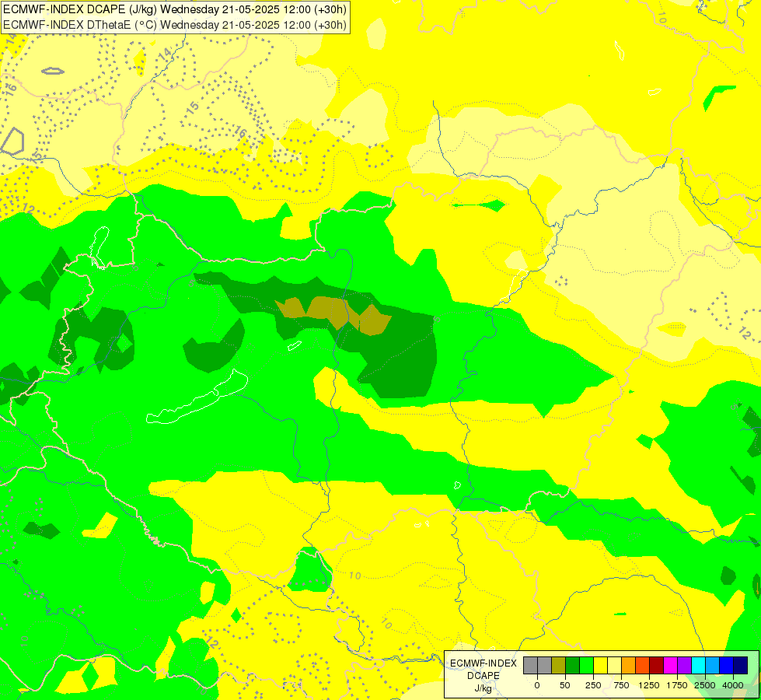Select the dark red legend swatch
This screenshot has height=700, width=761.
(657, 665)
